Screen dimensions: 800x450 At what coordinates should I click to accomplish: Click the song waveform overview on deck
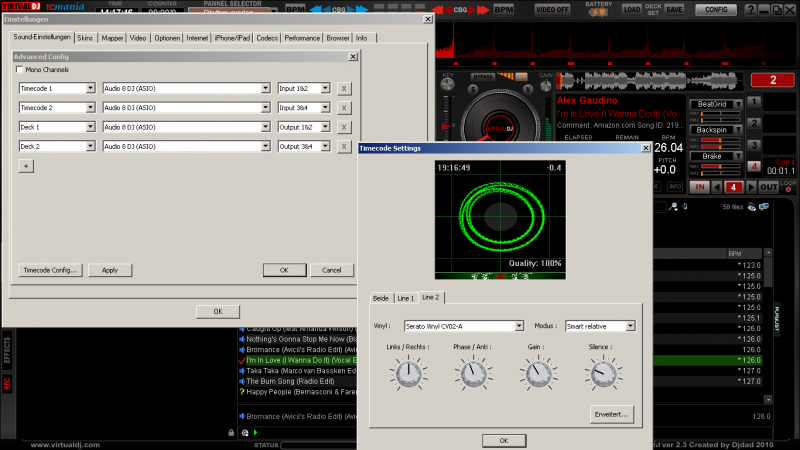[648, 81]
